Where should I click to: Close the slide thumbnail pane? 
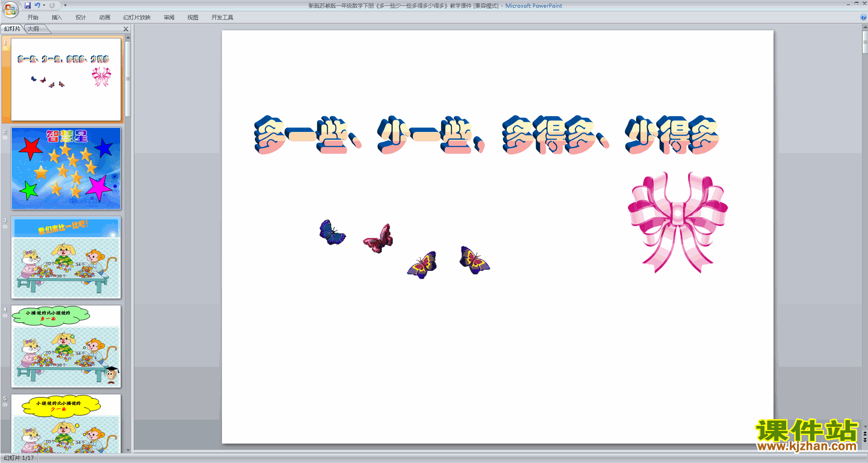point(126,29)
